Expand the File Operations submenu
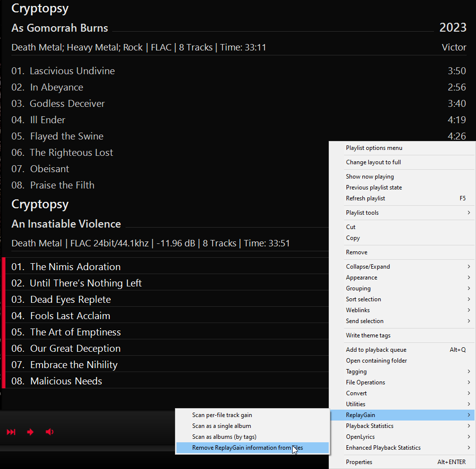Image resolution: width=476 pixels, height=469 pixels. pos(402,382)
